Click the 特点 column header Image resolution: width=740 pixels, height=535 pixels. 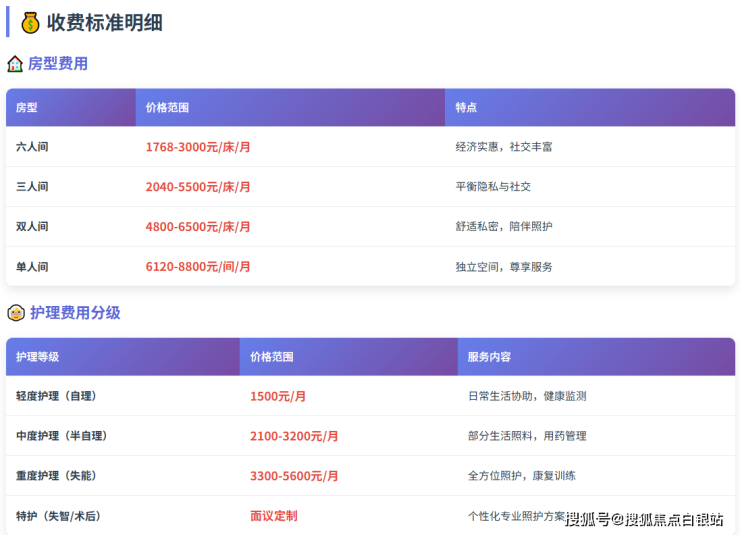coord(466,107)
